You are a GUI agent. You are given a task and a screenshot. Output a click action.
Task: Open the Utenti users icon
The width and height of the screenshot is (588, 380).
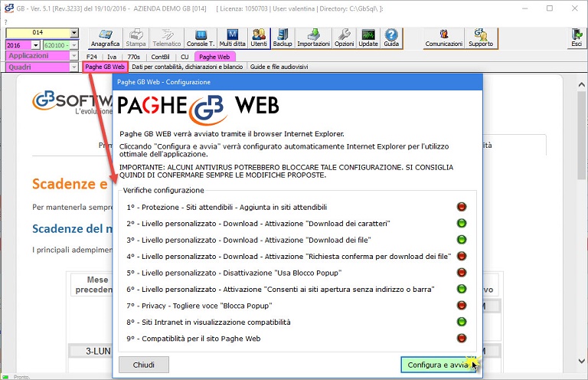point(259,38)
